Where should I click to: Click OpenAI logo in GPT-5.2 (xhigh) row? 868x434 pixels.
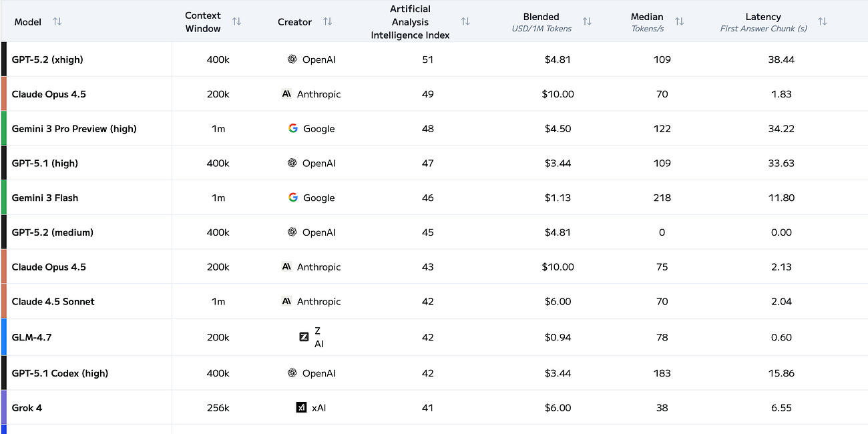[x=292, y=59]
